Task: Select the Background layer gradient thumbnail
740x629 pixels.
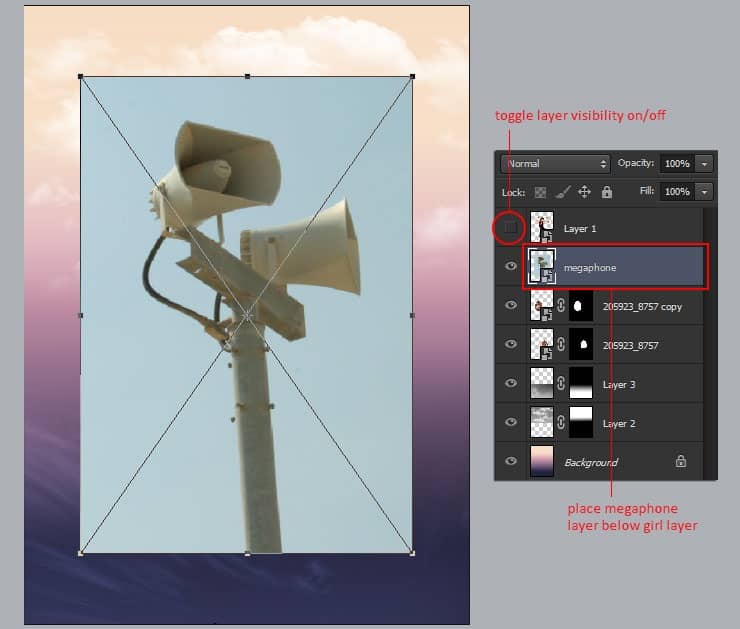Action: pyautogui.click(x=542, y=461)
